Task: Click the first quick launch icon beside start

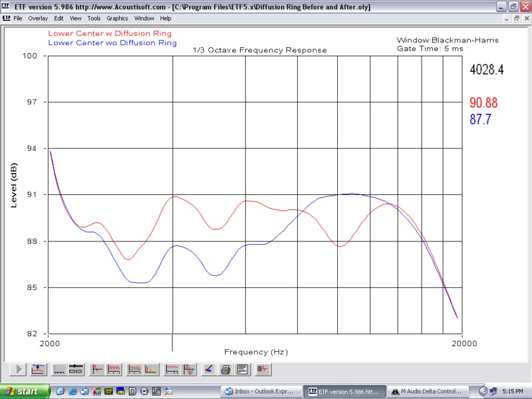Action: tap(61, 392)
